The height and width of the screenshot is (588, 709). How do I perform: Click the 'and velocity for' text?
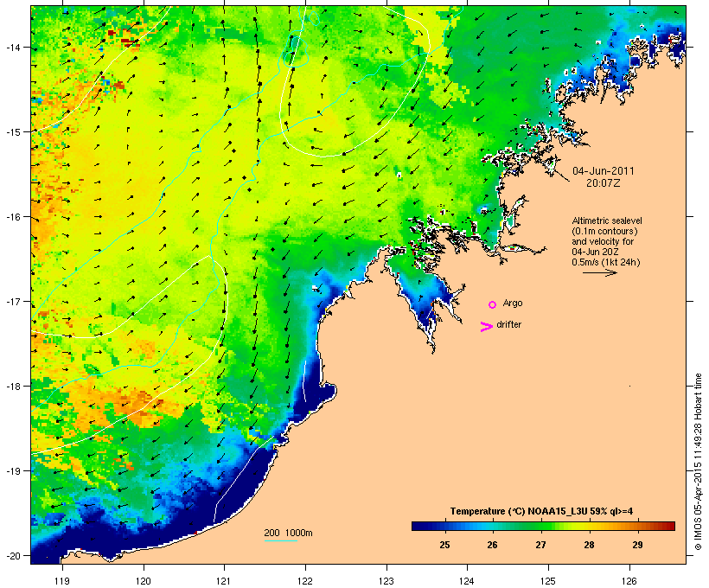point(603,241)
